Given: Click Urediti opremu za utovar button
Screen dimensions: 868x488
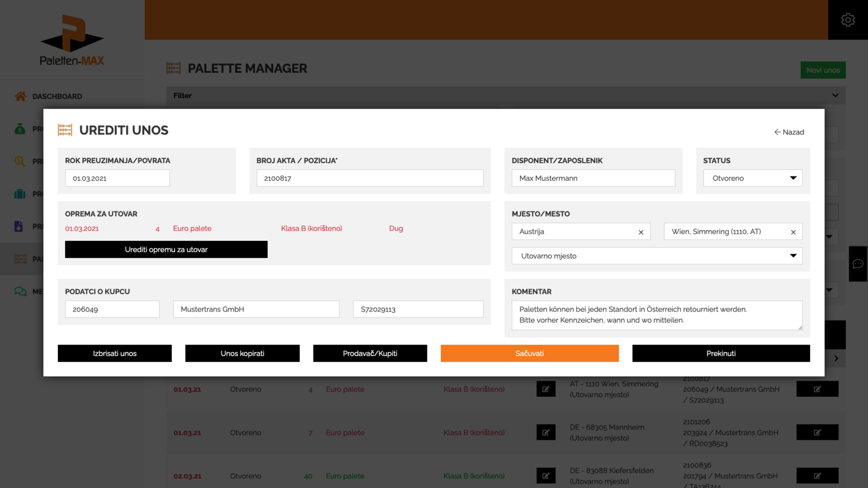Looking at the screenshot, I should (x=166, y=249).
